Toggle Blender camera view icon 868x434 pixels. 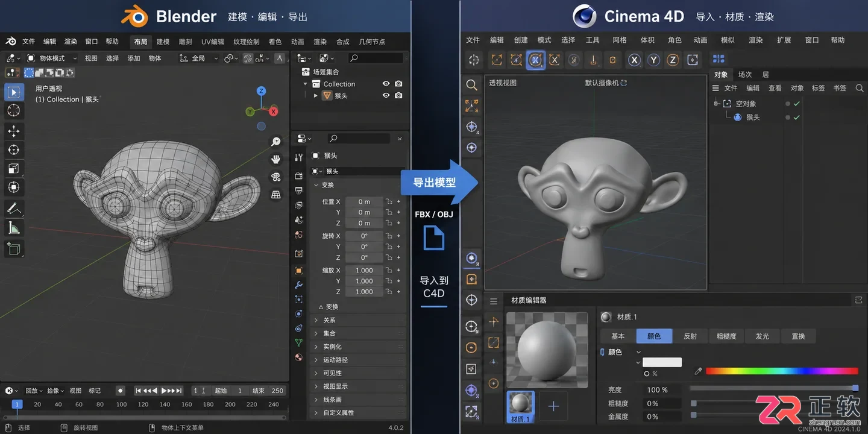click(x=276, y=177)
